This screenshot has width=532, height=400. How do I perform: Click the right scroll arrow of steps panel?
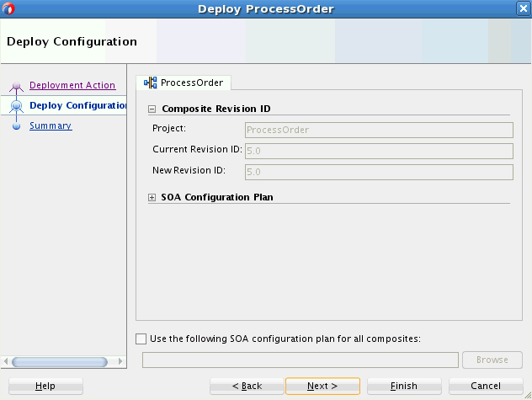click(x=120, y=361)
